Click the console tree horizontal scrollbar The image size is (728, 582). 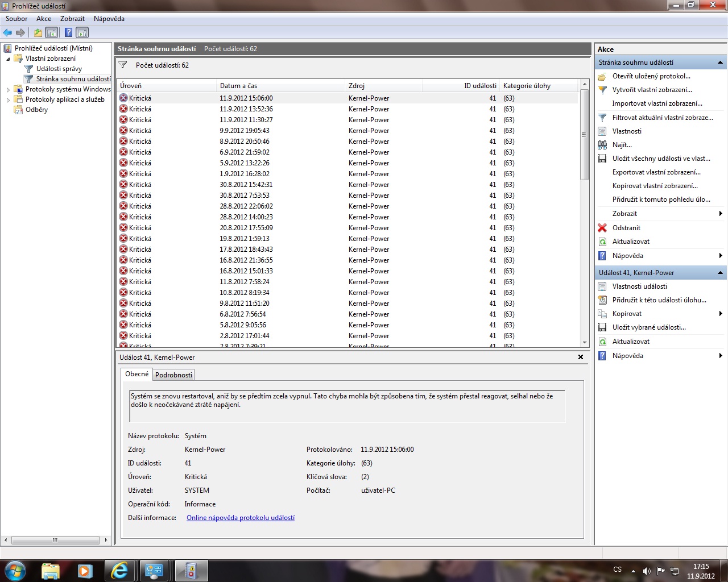(55, 540)
